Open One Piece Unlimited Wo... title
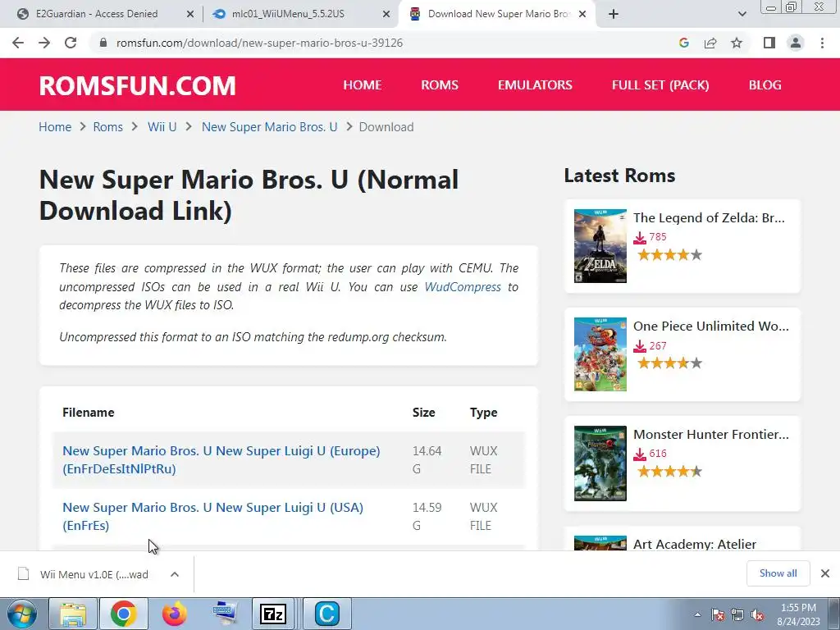The height and width of the screenshot is (630, 840). pyautogui.click(x=711, y=326)
